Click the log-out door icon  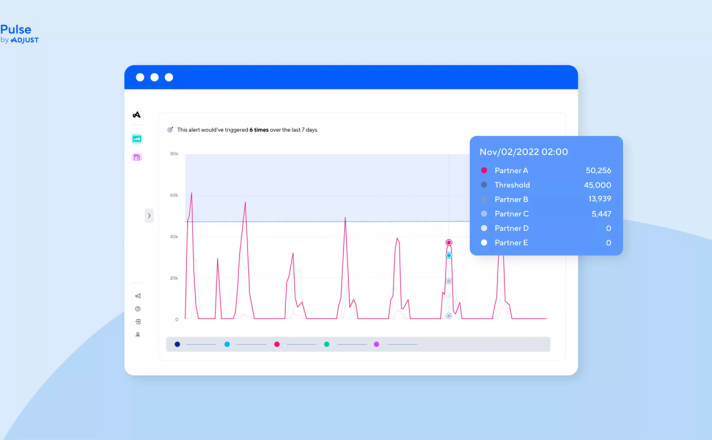[x=138, y=321]
